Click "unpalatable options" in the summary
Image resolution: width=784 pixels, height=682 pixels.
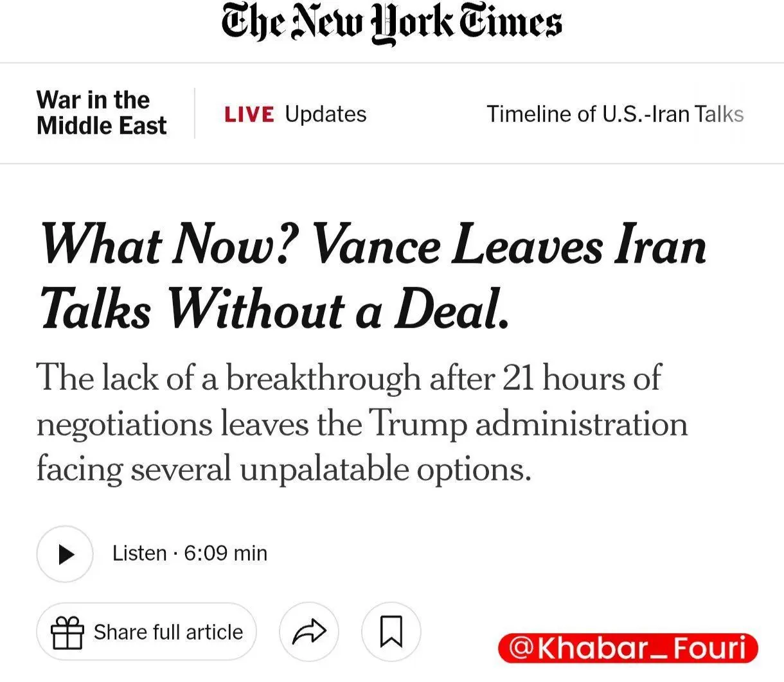[x=386, y=469]
